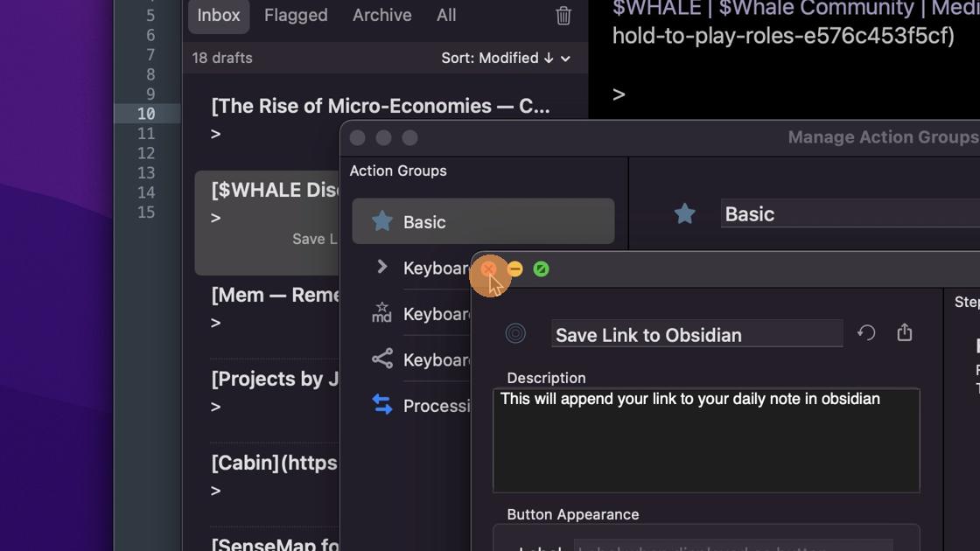Click the Save Link to Obsidian name field
The height and width of the screenshot is (551, 980).
click(696, 335)
